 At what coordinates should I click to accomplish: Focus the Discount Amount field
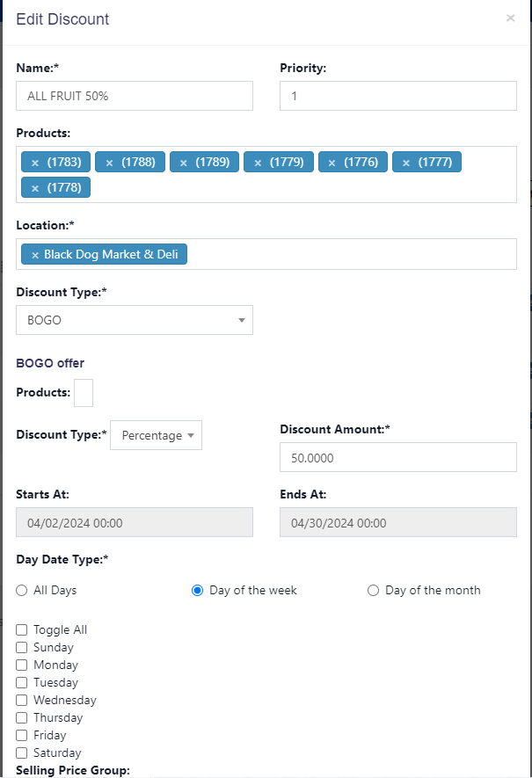pos(398,457)
